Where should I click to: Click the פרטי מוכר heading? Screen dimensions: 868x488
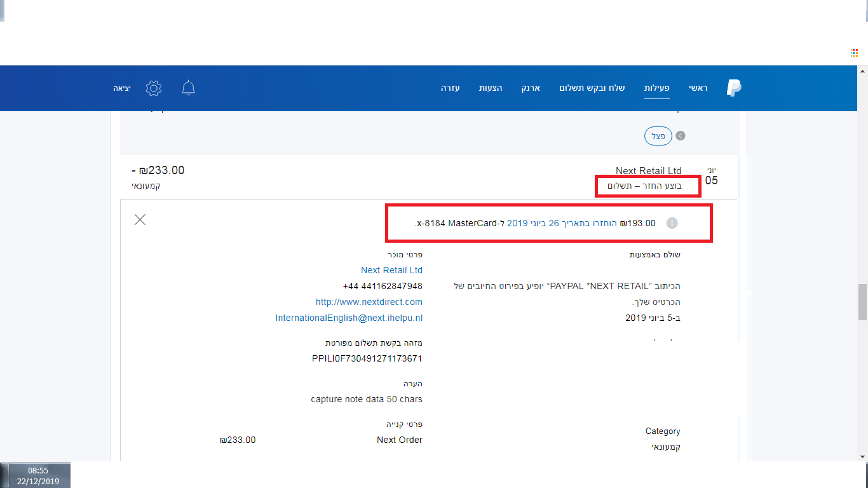pyautogui.click(x=405, y=255)
